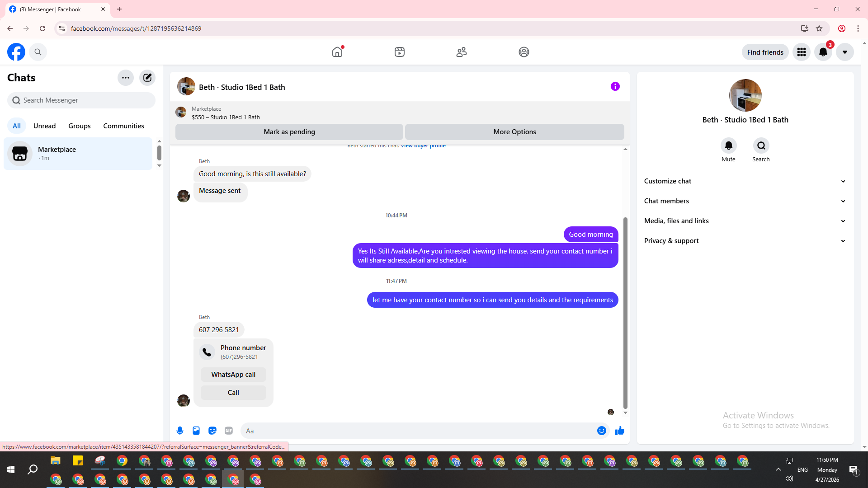Screen dimensions: 868x488
Task: Click the Facebook search magnifier icon
Action: (x=38, y=52)
